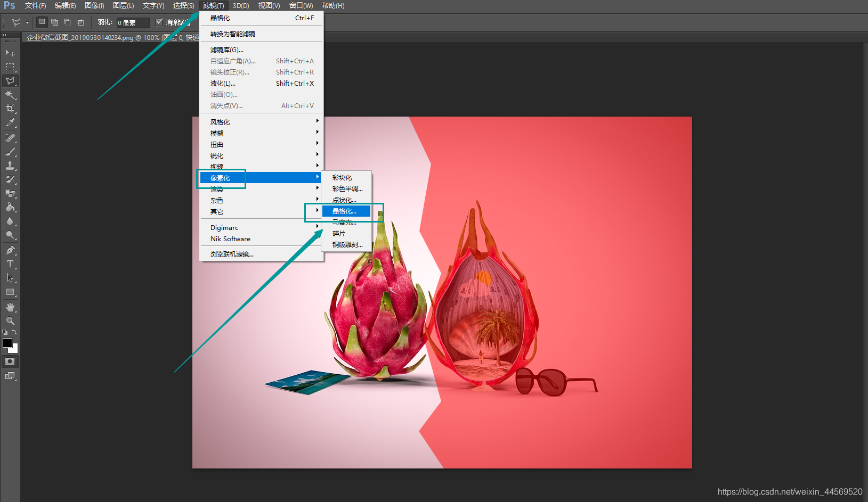The height and width of the screenshot is (502, 868).
Task: Open background color picker
Action: pos(15,350)
